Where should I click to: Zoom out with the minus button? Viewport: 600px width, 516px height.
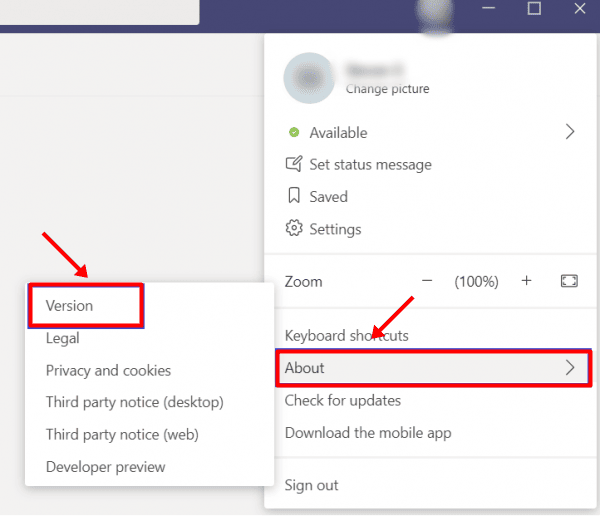click(x=427, y=281)
